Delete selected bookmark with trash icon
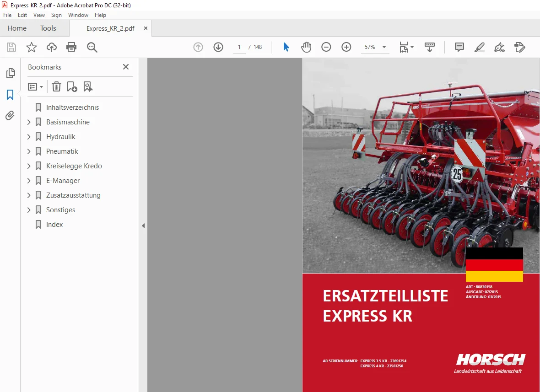The width and height of the screenshot is (540, 392). (56, 86)
